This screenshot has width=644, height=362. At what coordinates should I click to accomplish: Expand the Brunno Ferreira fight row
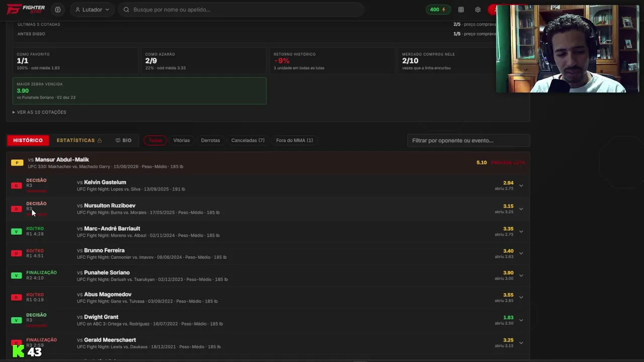521,253
